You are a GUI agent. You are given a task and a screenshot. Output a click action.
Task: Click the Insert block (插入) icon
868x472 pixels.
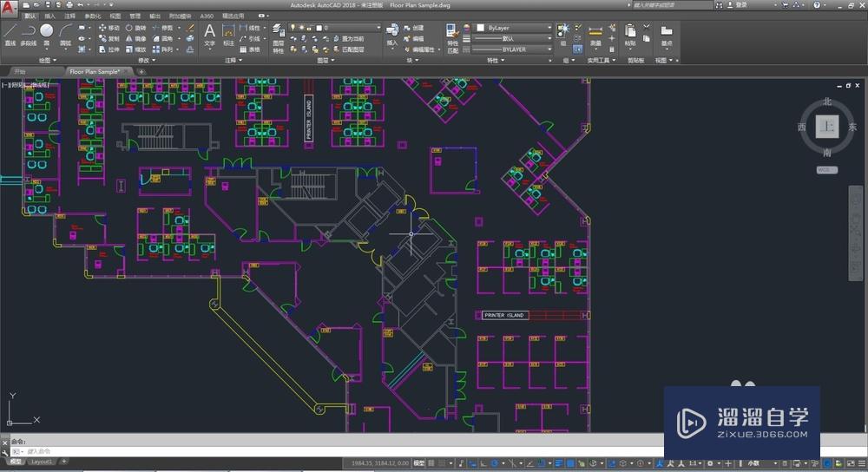pos(392,32)
